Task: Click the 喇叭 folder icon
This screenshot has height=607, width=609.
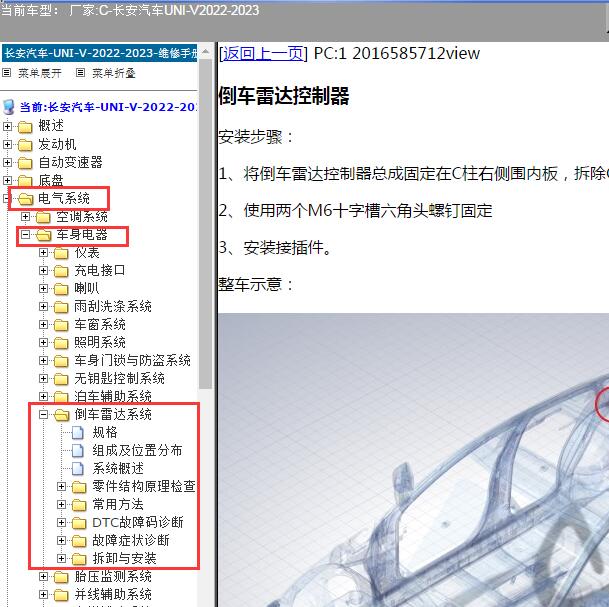Action: pos(61,289)
